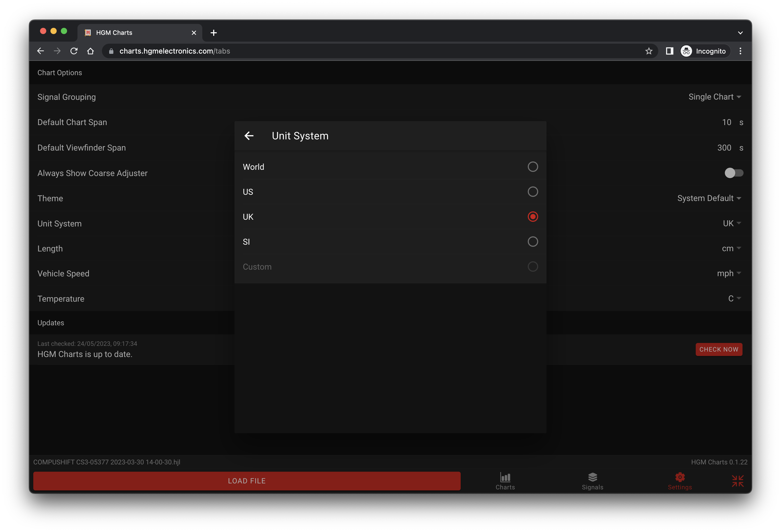This screenshot has height=532, width=781.
Task: Open the Length cm dropdown
Action: (731, 248)
